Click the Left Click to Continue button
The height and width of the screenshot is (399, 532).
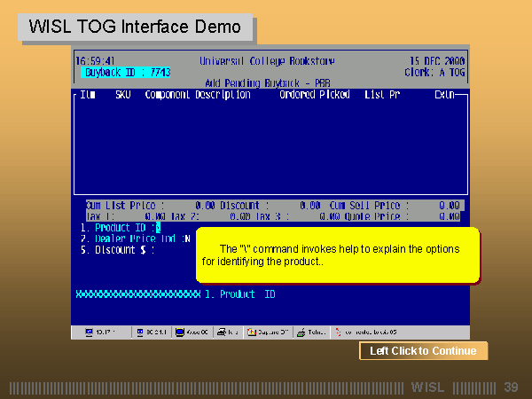(423, 351)
